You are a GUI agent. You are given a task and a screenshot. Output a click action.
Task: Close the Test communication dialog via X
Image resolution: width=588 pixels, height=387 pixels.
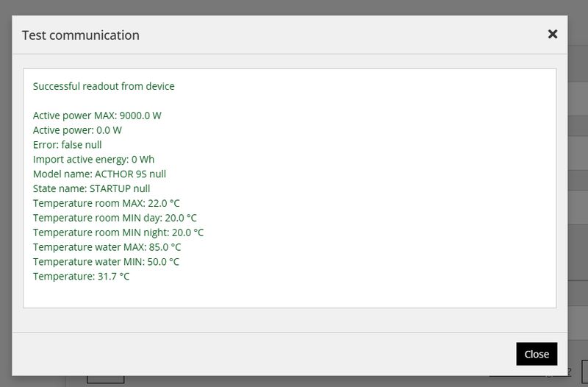tap(553, 34)
